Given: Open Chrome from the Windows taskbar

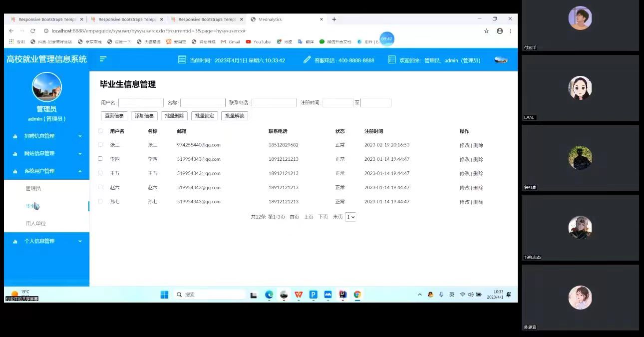Looking at the screenshot, I should 357,295.
